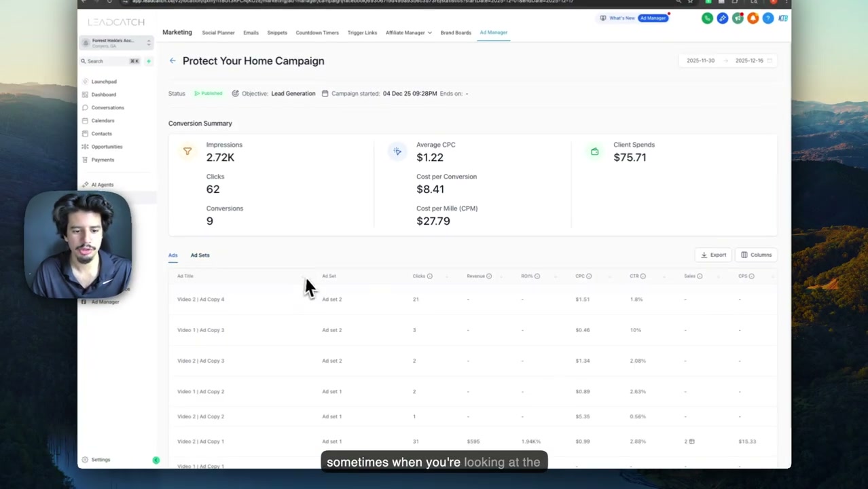This screenshot has width=868, height=489.
Task: Click the green phone dialer icon
Action: [x=707, y=18]
